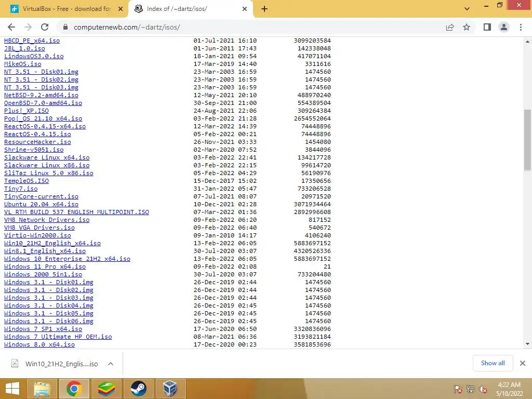
Task: Open Windows 11 Pro x64.iso link
Action: coord(45,267)
